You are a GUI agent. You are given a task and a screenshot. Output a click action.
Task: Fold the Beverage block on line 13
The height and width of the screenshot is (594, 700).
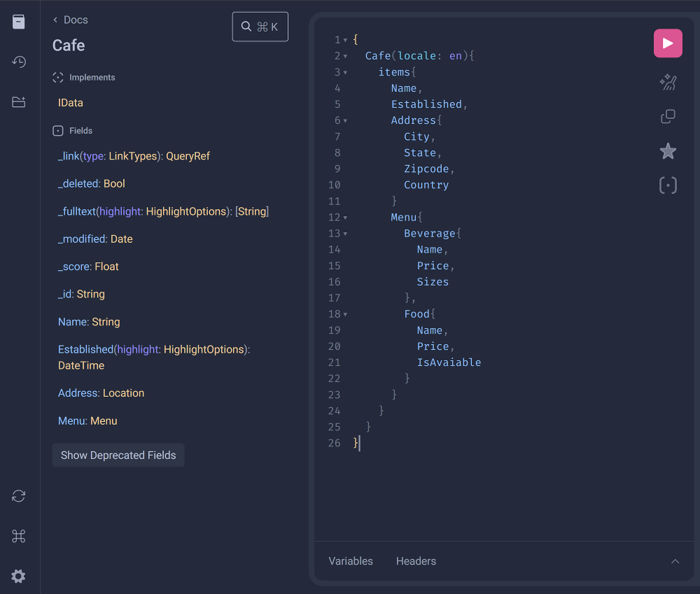tap(345, 234)
